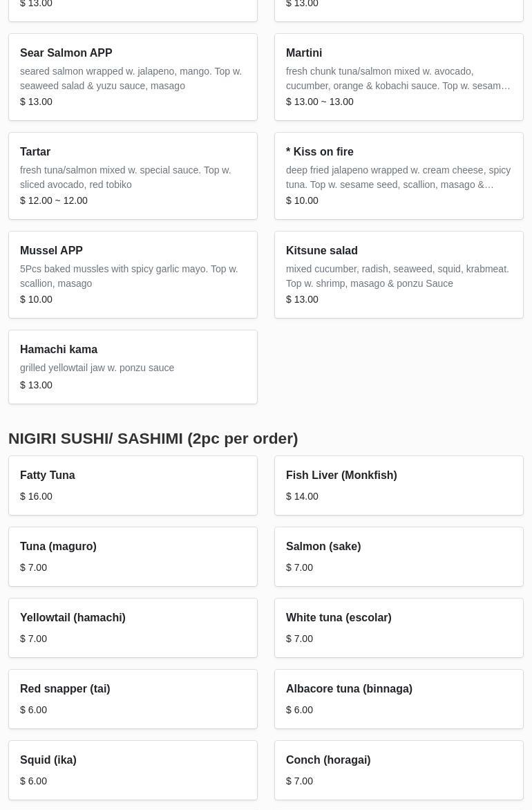This screenshot has width=532, height=810.
Task: Select Red snapper (tai) item
Action: (133, 699)
